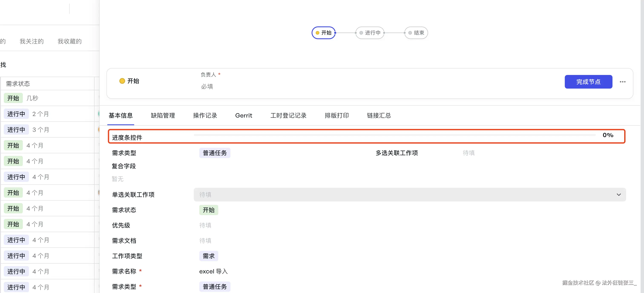This screenshot has width=644, height=293.
Task: Select the 结束 workflow node
Action: click(416, 33)
